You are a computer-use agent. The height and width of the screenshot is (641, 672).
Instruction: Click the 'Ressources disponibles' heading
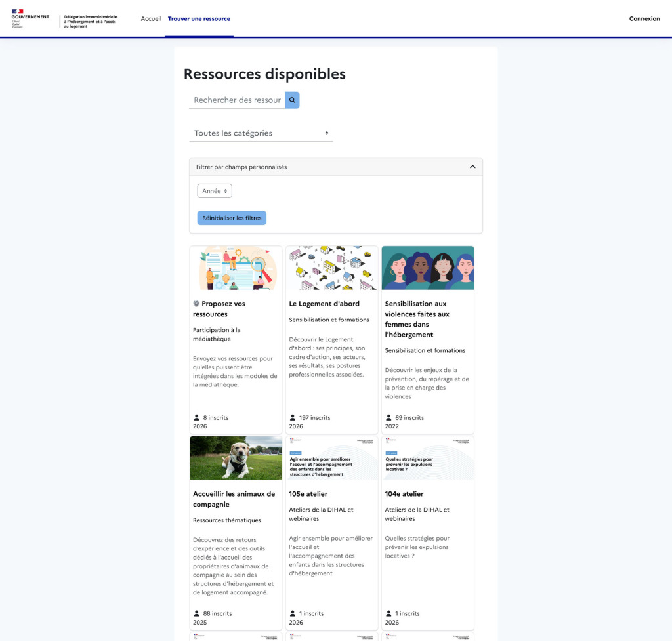point(264,73)
